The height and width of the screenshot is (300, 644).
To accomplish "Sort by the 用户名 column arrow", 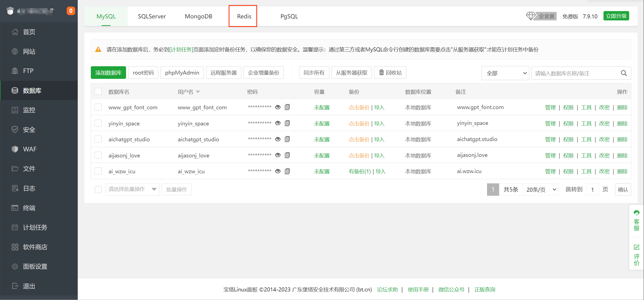I will 198,92.
